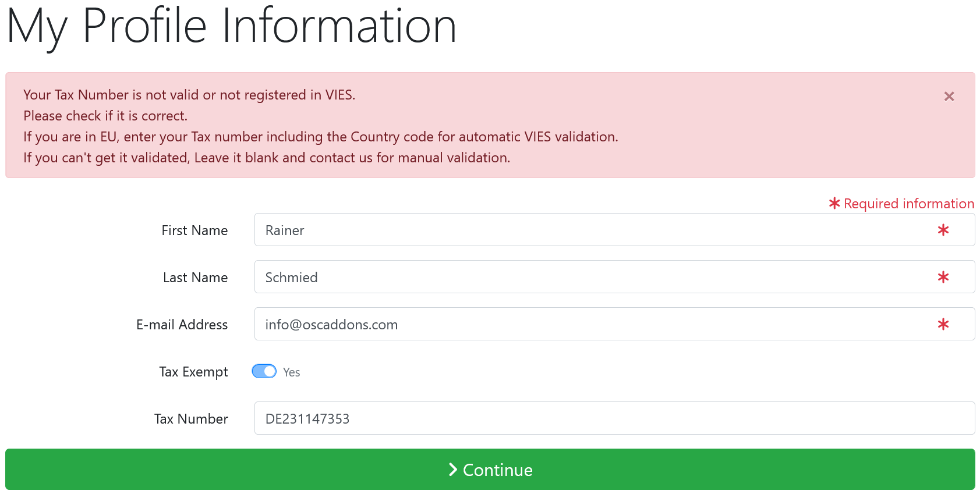Click the Required information text
This screenshot has height=494, width=980.
(909, 204)
